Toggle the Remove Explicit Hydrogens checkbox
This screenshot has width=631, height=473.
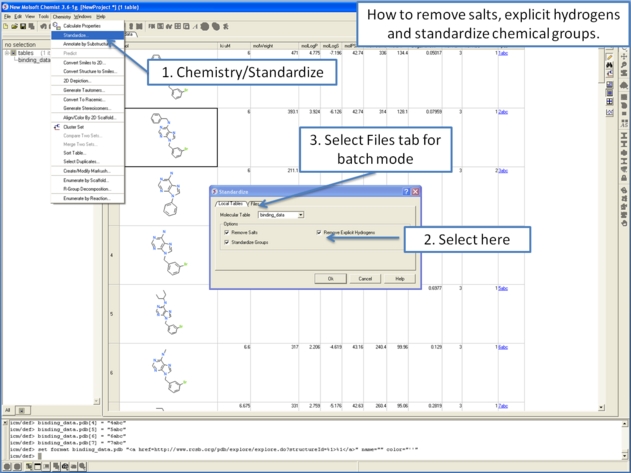tap(319, 232)
